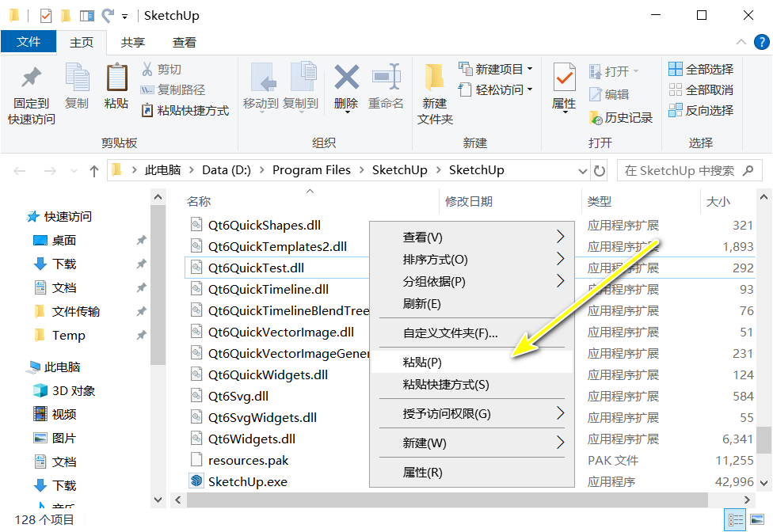This screenshot has width=773, height=532.
Task: Select the Qt6QuickTest.dll file
Action: [x=256, y=268]
